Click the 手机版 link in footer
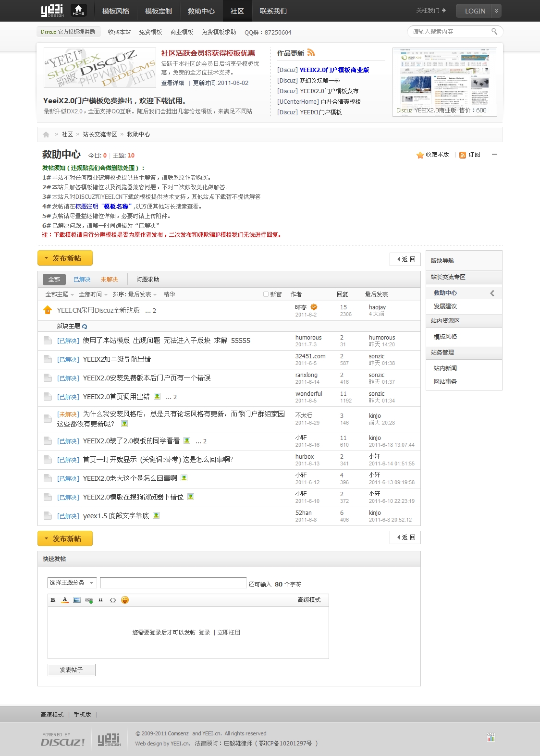The height and width of the screenshot is (756, 540). pyautogui.click(x=83, y=715)
